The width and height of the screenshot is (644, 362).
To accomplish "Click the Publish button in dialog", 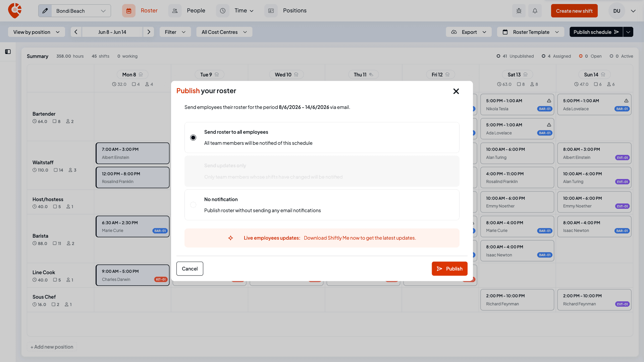I will [449, 269].
